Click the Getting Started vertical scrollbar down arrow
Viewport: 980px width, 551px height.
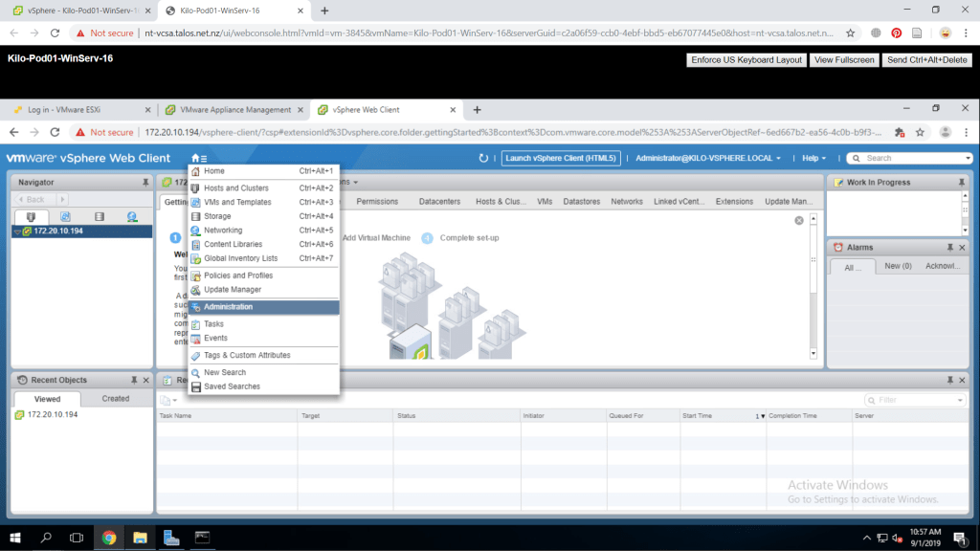tap(813, 353)
